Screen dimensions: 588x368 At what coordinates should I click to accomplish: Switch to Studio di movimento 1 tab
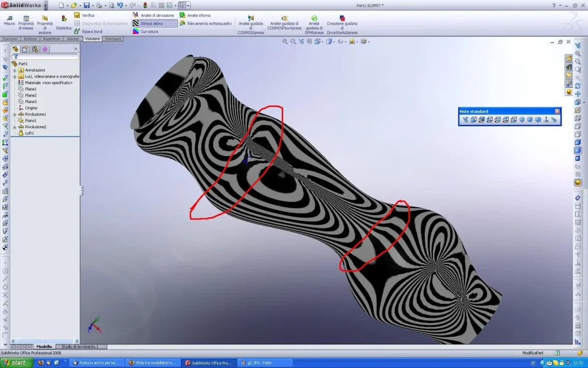point(79,347)
